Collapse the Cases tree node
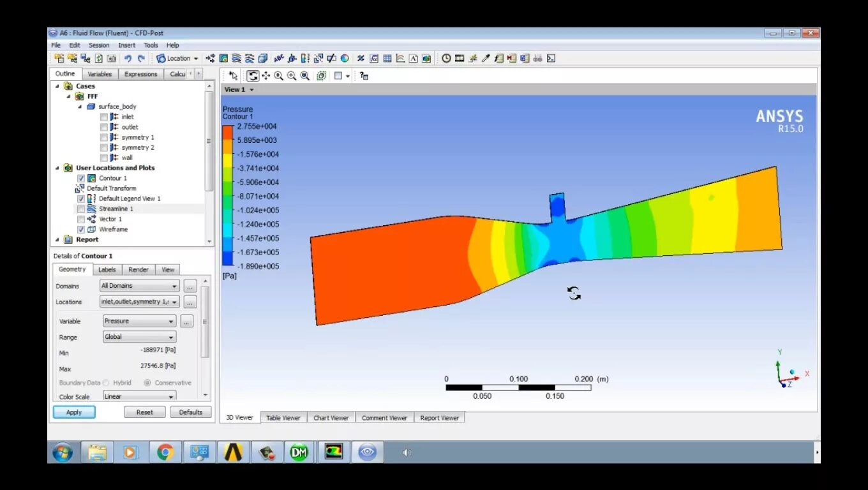 [x=57, y=86]
